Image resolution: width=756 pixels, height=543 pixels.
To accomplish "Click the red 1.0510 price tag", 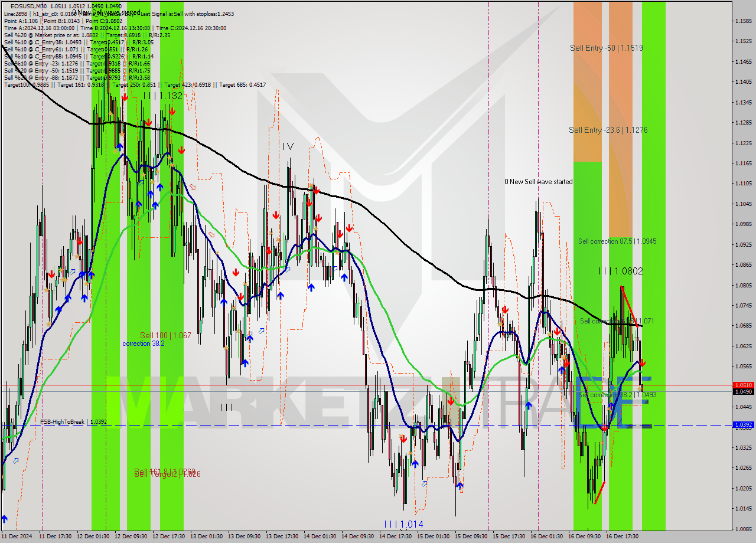I will (x=743, y=385).
